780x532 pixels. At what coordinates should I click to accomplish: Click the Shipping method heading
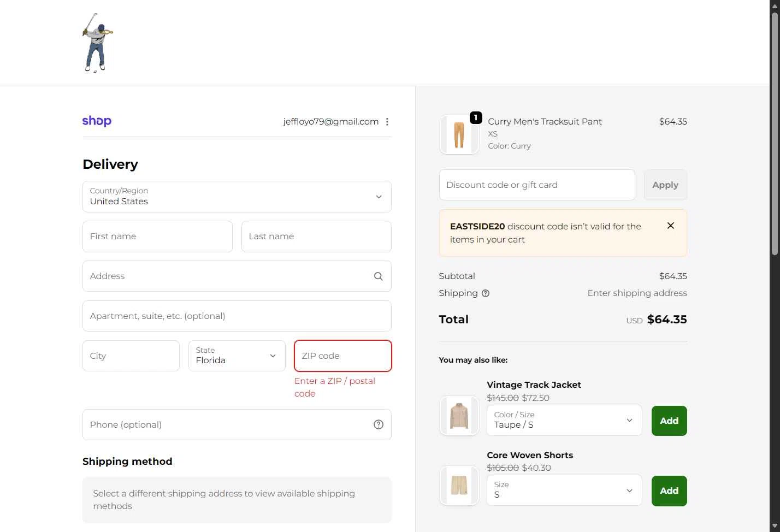[127, 462]
